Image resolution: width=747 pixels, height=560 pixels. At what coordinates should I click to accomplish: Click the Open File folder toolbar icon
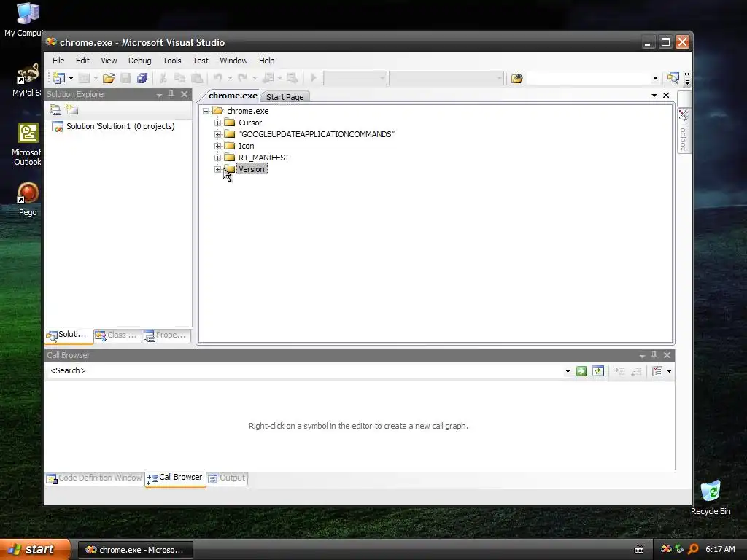[x=109, y=78]
